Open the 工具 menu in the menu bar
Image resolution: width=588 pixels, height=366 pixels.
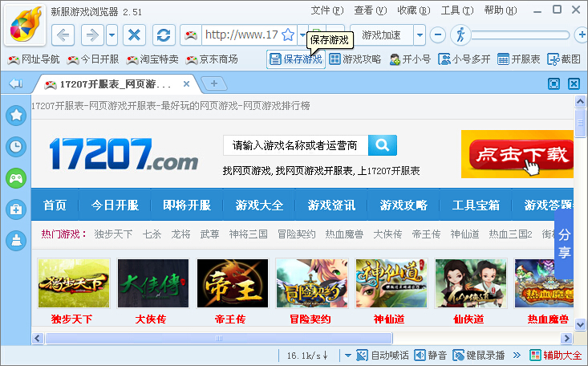pos(456,10)
